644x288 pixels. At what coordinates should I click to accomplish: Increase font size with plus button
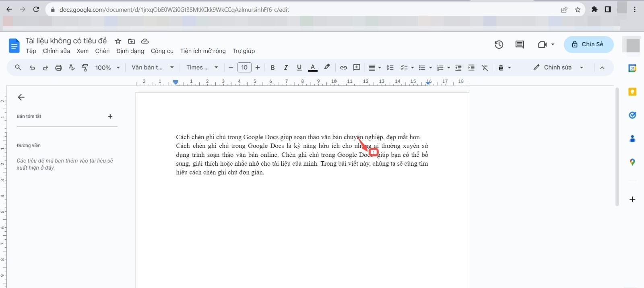click(x=258, y=68)
